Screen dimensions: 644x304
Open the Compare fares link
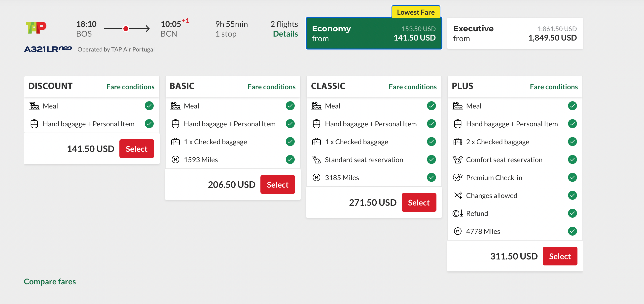click(50, 281)
